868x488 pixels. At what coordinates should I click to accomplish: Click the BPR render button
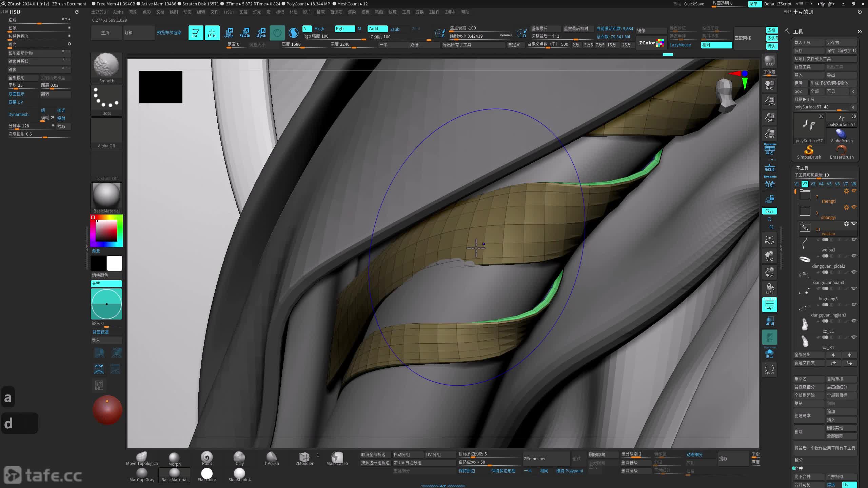(x=769, y=61)
